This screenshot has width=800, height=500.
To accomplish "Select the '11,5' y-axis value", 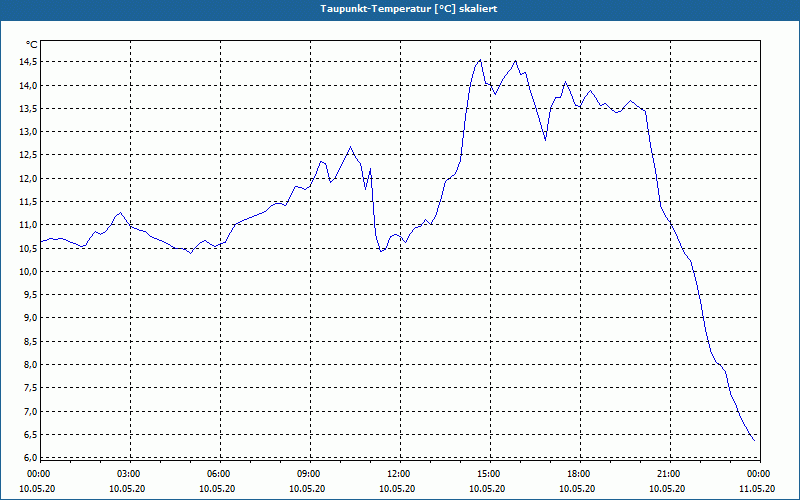I will pyautogui.click(x=28, y=202).
